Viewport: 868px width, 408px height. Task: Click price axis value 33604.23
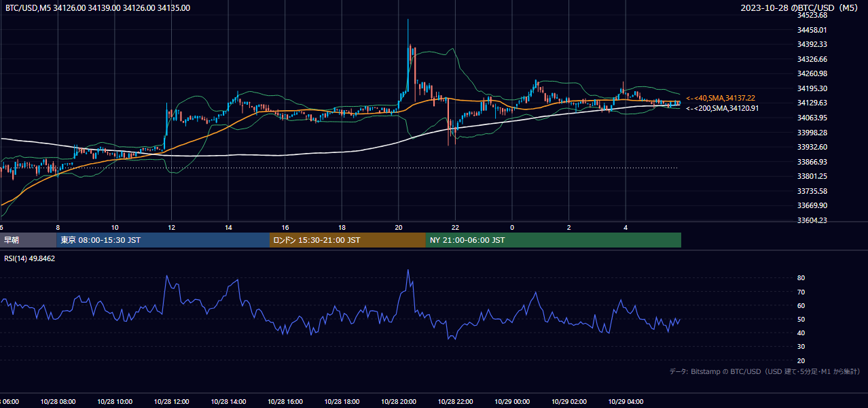[x=812, y=220]
